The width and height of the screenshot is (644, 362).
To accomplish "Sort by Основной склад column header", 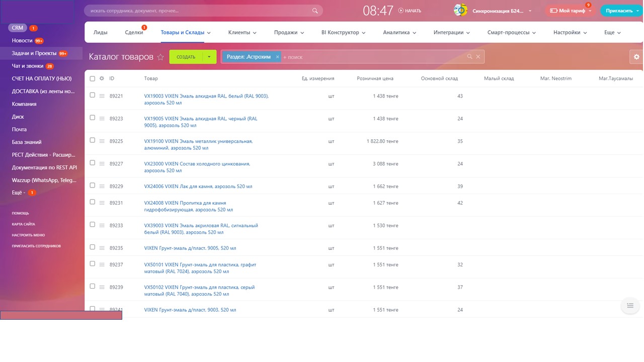I will tap(439, 78).
